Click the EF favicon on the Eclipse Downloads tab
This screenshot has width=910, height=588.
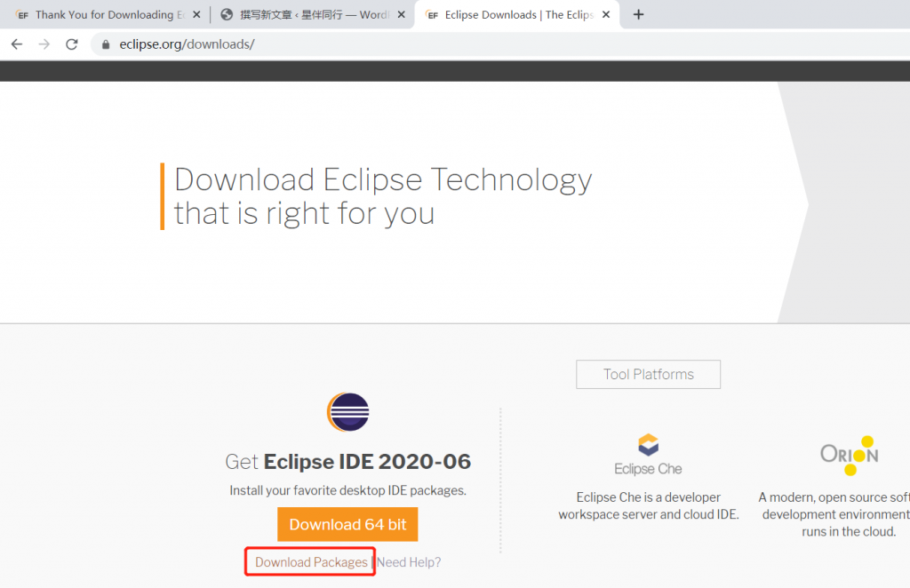coord(433,14)
